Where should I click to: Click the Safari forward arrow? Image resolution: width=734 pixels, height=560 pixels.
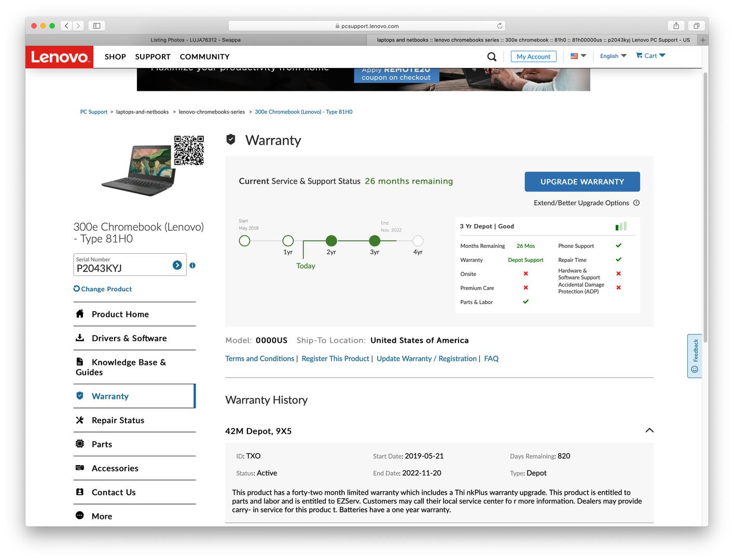(x=78, y=25)
